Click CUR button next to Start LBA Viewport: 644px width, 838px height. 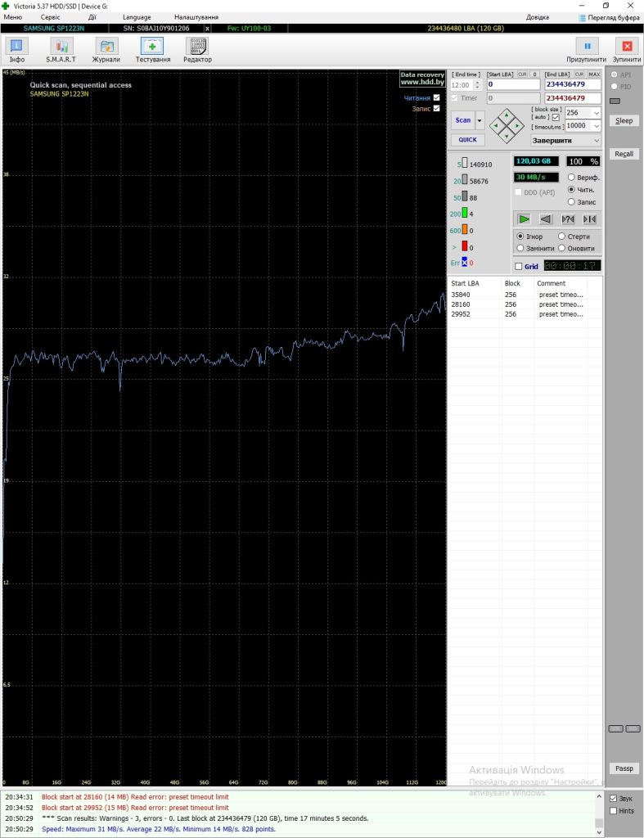[522, 74]
